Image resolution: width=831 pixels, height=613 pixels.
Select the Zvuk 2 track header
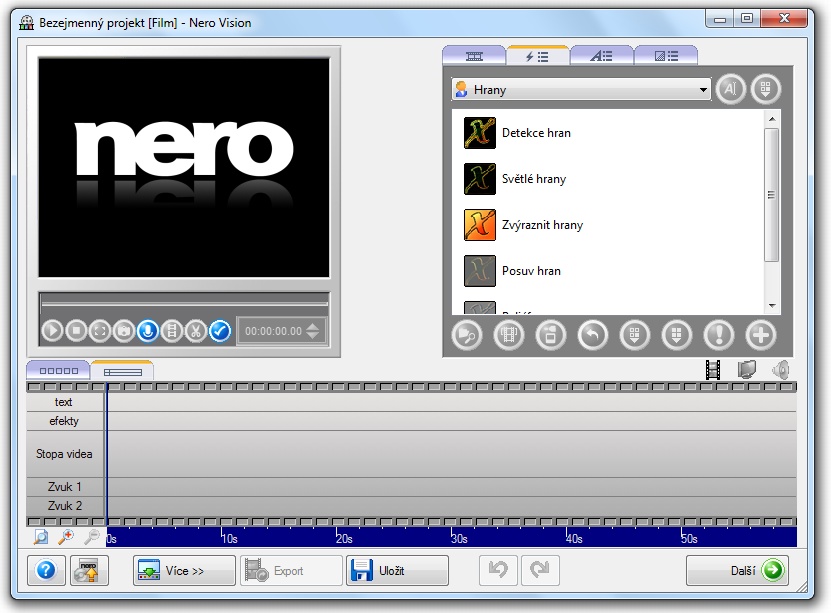coord(65,506)
